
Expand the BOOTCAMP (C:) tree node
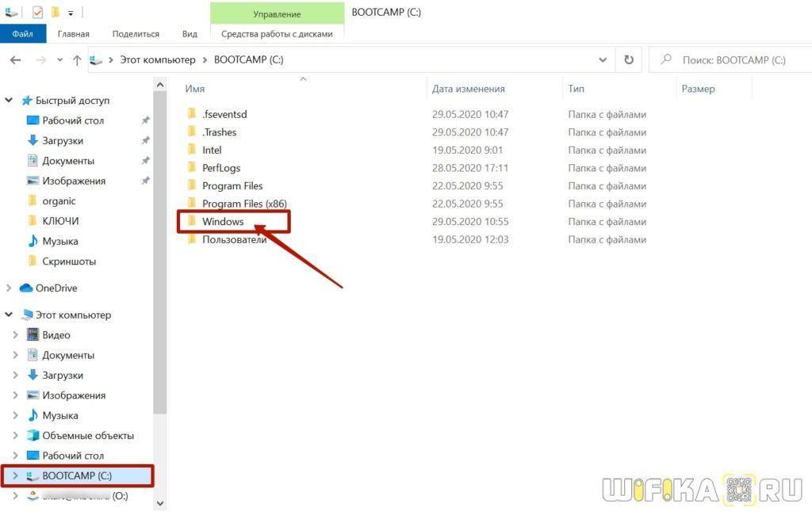[15, 476]
